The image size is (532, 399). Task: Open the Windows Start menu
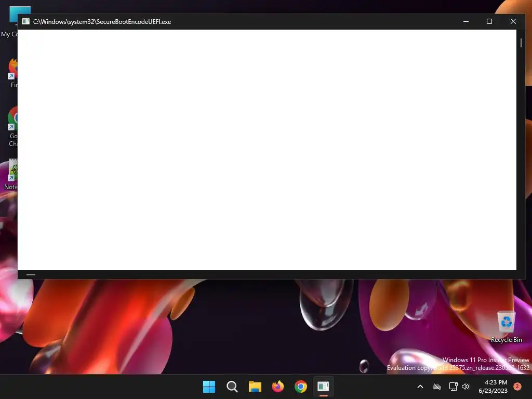(x=209, y=387)
